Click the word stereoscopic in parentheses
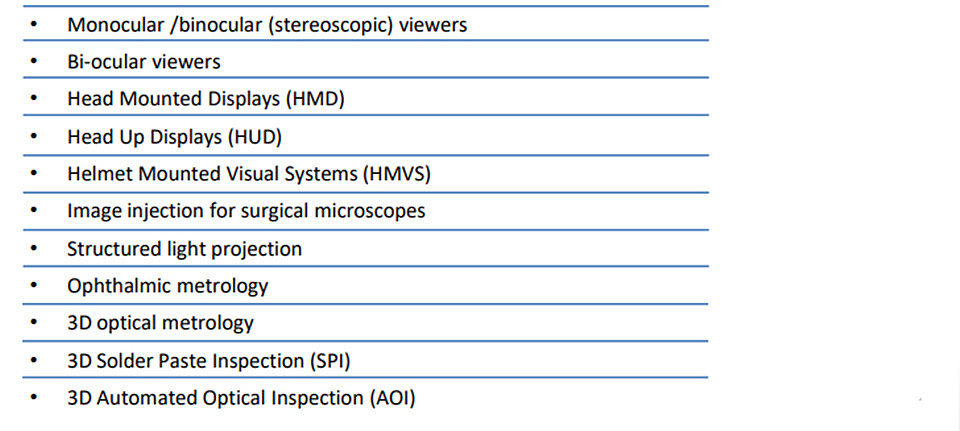This screenshot has width=960, height=431. tap(330, 25)
